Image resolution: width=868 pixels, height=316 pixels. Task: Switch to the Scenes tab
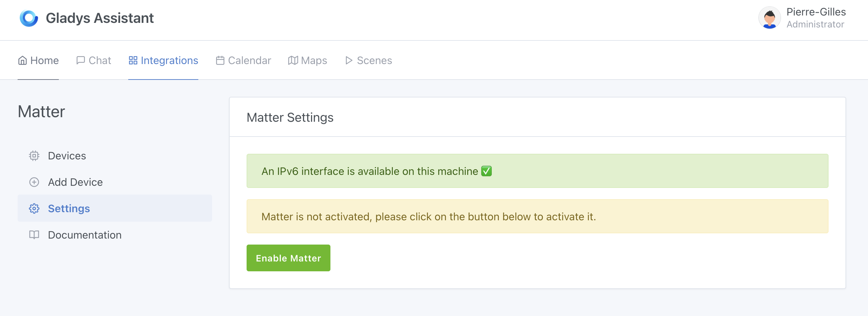pyautogui.click(x=368, y=61)
